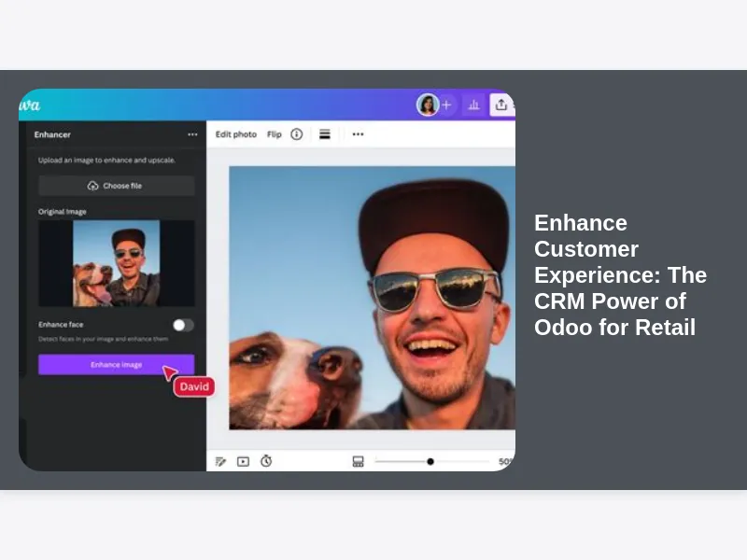Click the user profile avatar

[x=428, y=105]
